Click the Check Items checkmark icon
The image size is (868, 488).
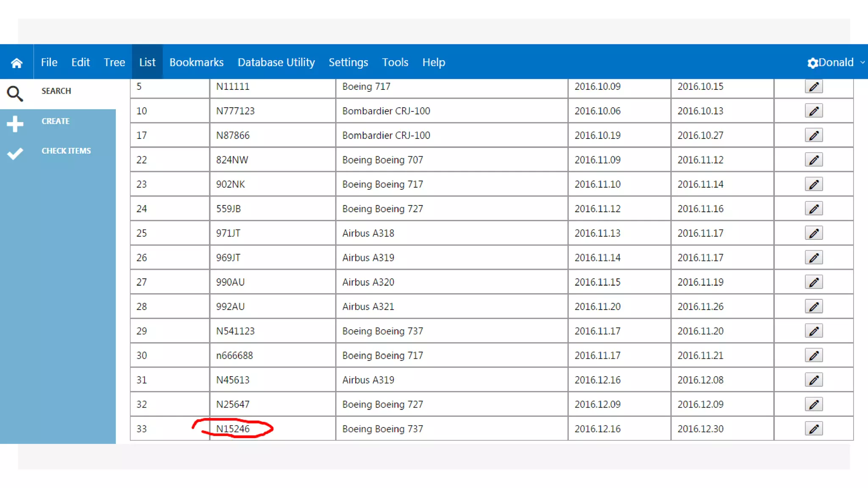coord(15,153)
